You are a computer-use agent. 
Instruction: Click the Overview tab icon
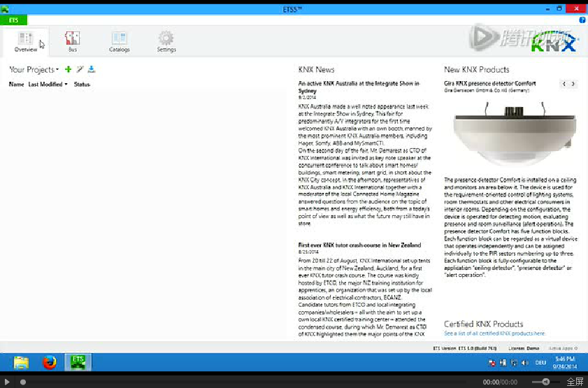[25, 39]
